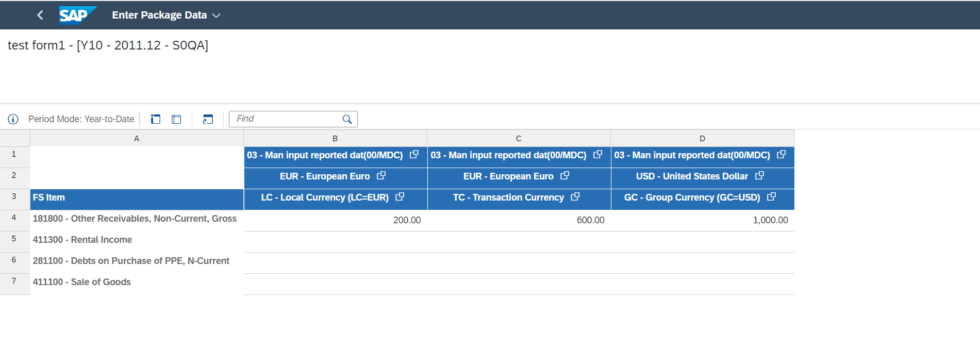
Task: Click the window icon with refresh arrow
Action: [x=208, y=119]
